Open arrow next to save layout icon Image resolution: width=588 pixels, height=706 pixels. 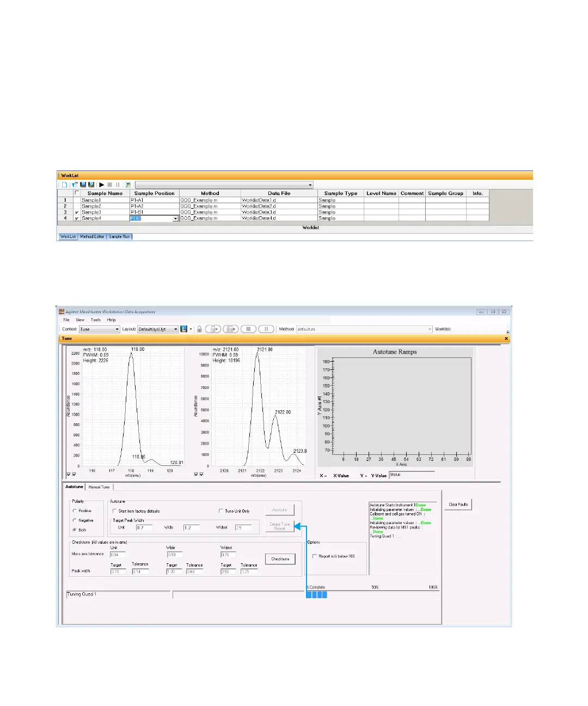(x=191, y=329)
